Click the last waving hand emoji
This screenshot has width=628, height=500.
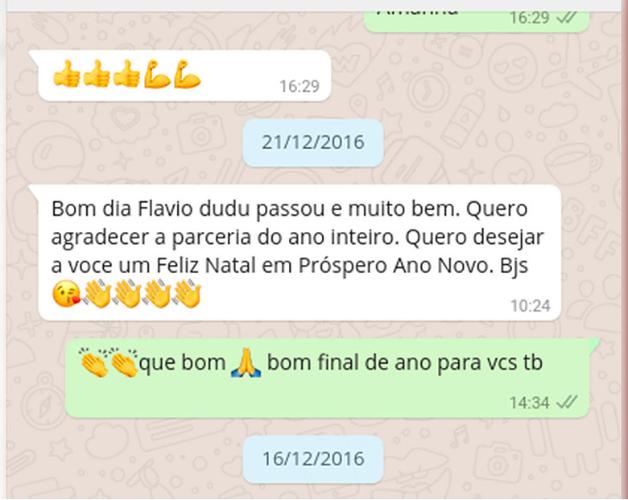tap(187, 294)
